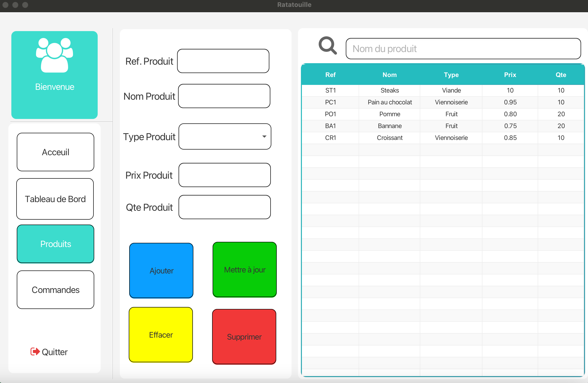Select the Produits sidebar item
The width and height of the screenshot is (588, 383).
[x=55, y=244]
